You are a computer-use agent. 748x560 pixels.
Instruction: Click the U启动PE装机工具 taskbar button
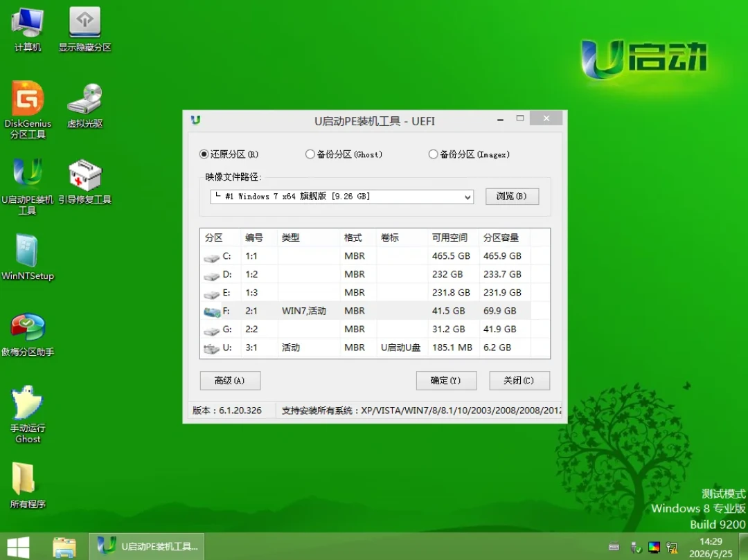[x=146, y=547]
